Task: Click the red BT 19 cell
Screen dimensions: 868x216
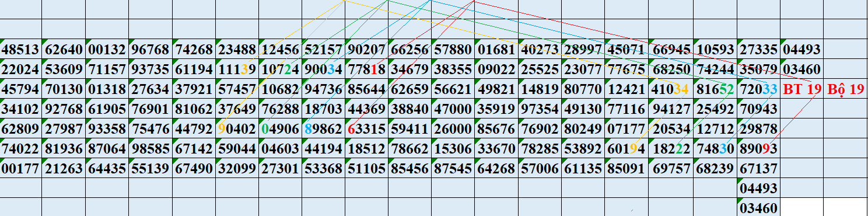Action: [x=801, y=89]
